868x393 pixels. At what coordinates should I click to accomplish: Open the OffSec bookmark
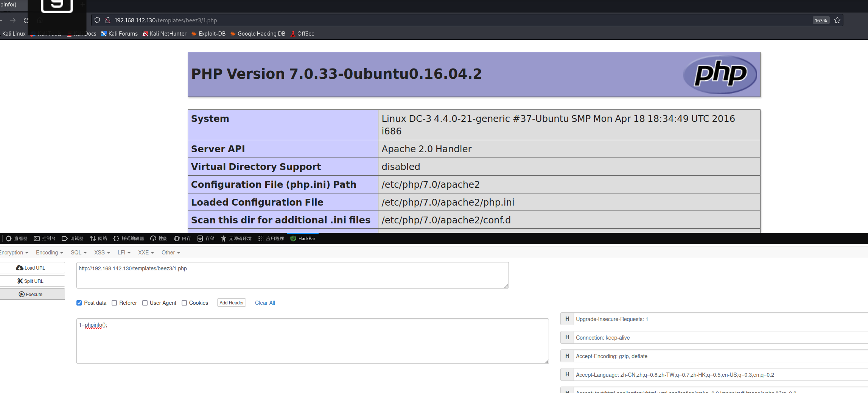point(302,34)
